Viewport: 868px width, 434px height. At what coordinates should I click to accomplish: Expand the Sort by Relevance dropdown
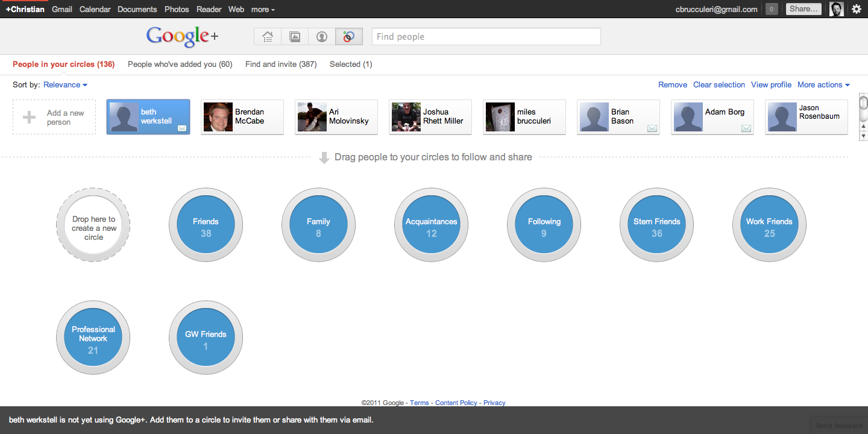point(65,85)
